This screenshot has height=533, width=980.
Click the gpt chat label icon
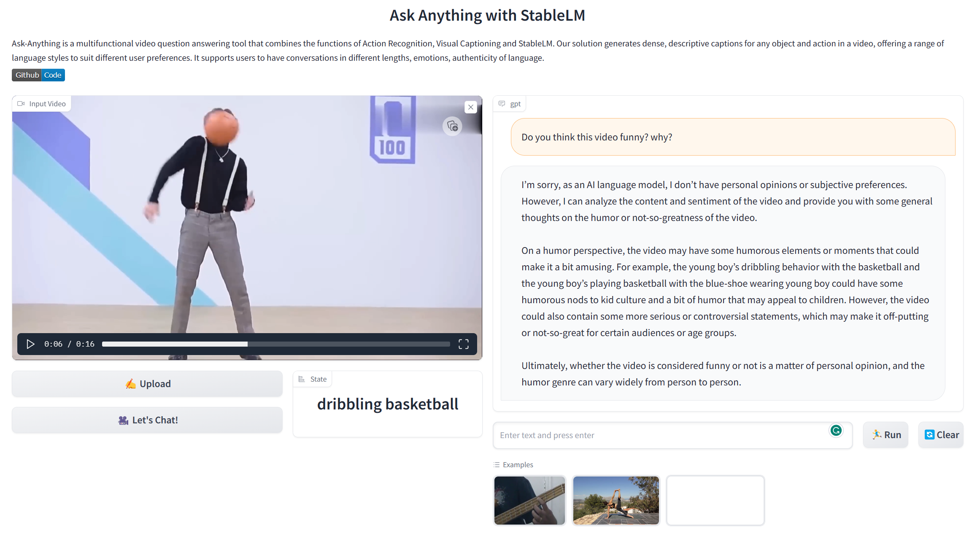[x=502, y=104]
